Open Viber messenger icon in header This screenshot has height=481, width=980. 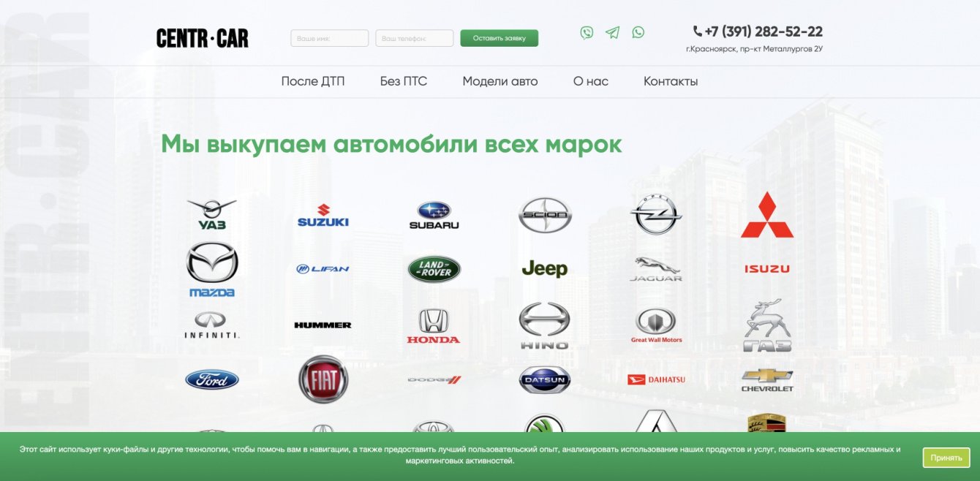coord(587,32)
